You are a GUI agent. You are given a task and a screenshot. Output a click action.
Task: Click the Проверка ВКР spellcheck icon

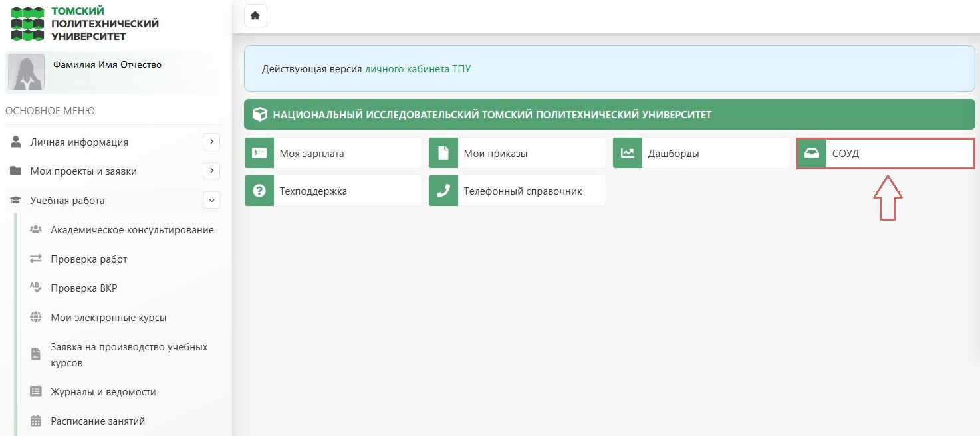pyautogui.click(x=36, y=288)
